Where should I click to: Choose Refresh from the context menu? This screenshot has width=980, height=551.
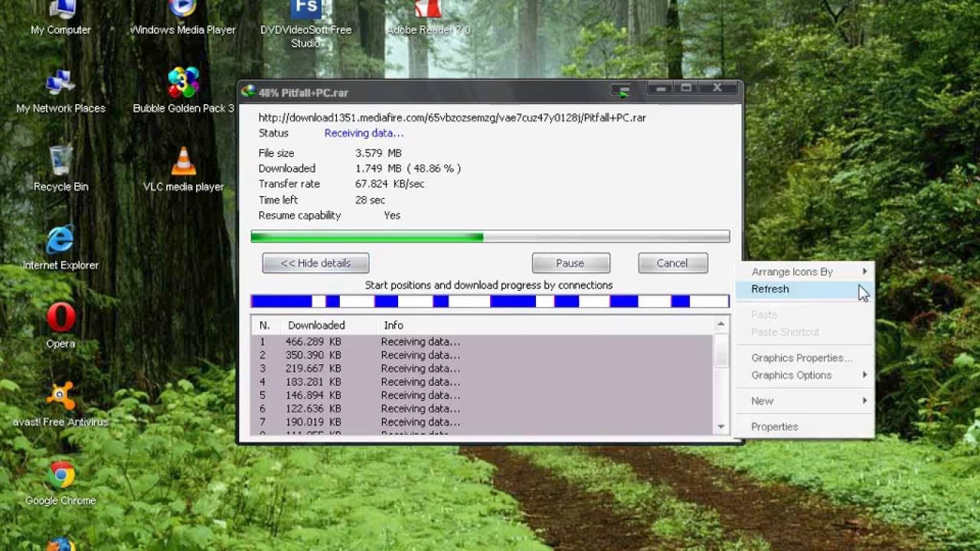[805, 289]
